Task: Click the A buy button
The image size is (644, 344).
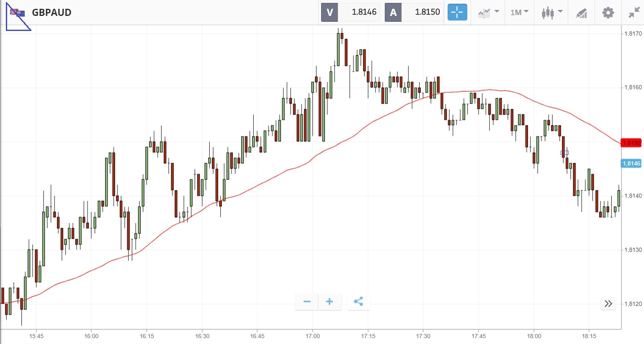Action: point(393,12)
